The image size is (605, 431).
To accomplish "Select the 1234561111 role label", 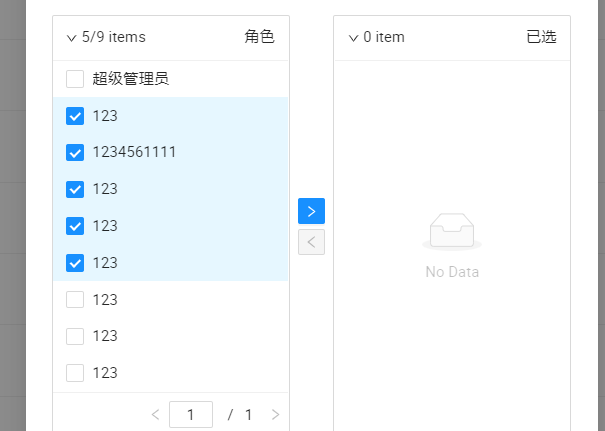I will tap(134, 152).
